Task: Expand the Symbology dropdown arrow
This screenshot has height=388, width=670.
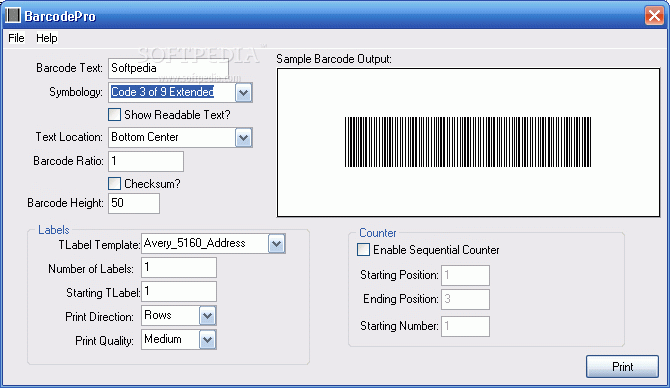Action: [244, 93]
